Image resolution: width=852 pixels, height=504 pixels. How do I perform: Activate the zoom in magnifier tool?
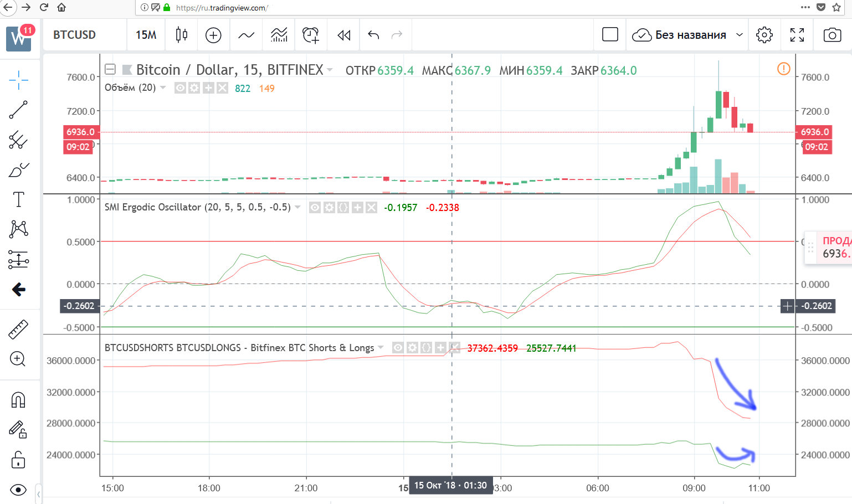(18, 359)
